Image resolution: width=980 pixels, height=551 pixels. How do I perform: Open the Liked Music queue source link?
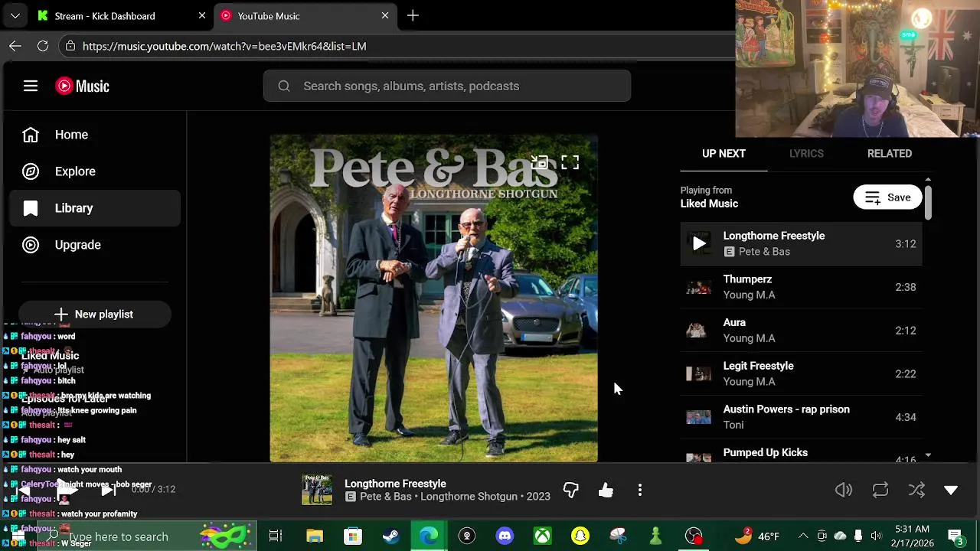click(709, 204)
